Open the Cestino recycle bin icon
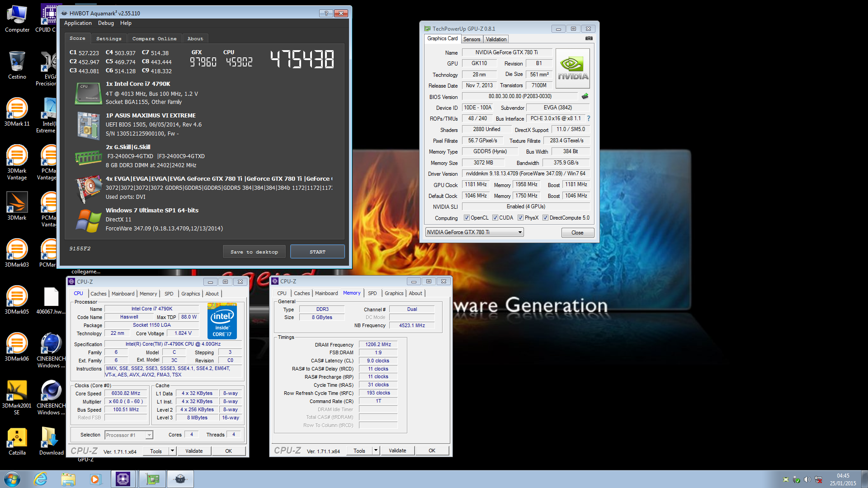Viewport: 868px width, 488px height. [17, 66]
